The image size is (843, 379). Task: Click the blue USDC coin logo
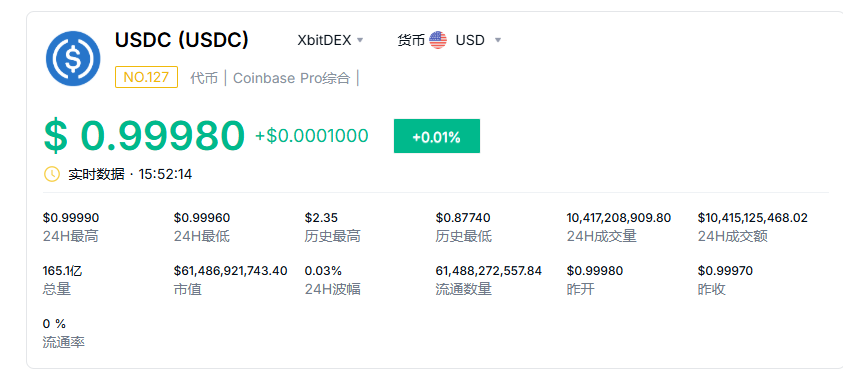(x=73, y=59)
